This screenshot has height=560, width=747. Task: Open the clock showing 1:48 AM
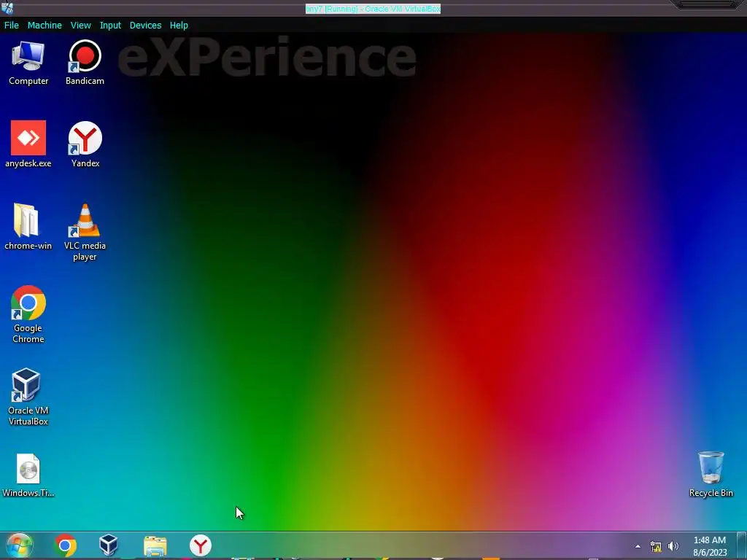(x=710, y=546)
